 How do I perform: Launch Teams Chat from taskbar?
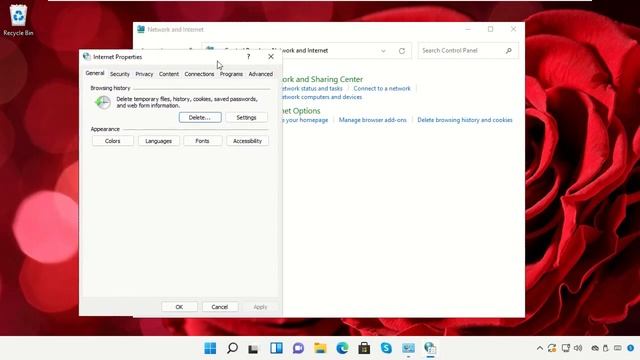298,348
